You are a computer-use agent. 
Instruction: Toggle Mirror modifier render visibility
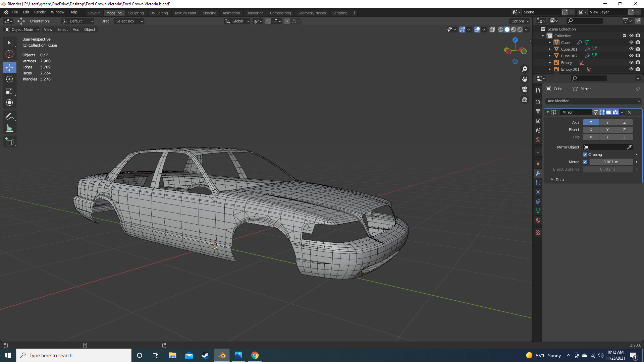tap(615, 112)
